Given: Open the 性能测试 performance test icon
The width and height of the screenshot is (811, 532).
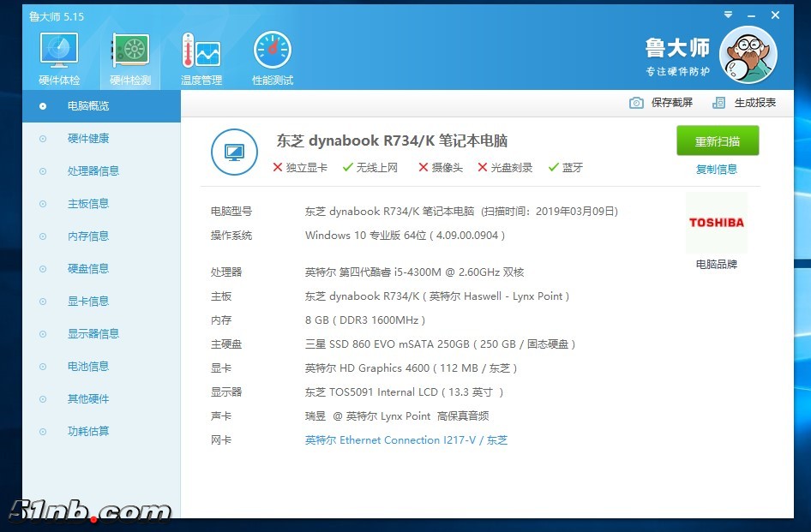Looking at the screenshot, I should (273, 53).
